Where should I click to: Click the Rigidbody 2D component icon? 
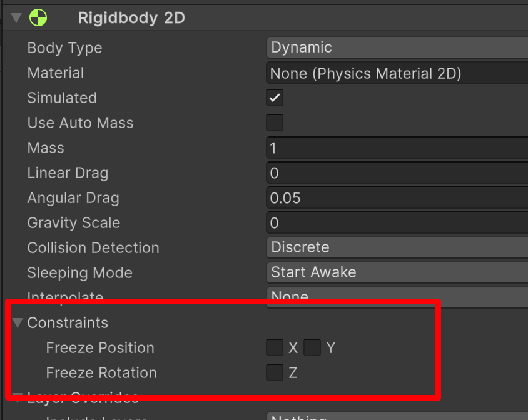tap(38, 17)
